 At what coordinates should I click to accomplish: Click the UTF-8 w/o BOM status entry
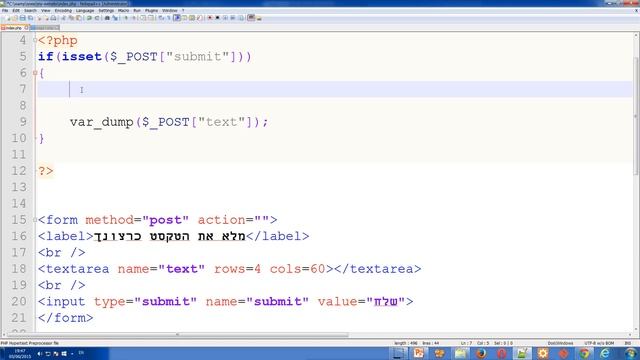point(599,343)
